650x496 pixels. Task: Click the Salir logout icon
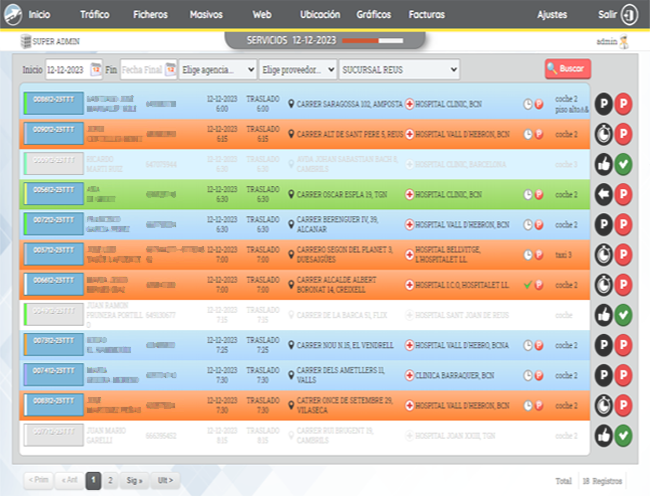tap(629, 15)
